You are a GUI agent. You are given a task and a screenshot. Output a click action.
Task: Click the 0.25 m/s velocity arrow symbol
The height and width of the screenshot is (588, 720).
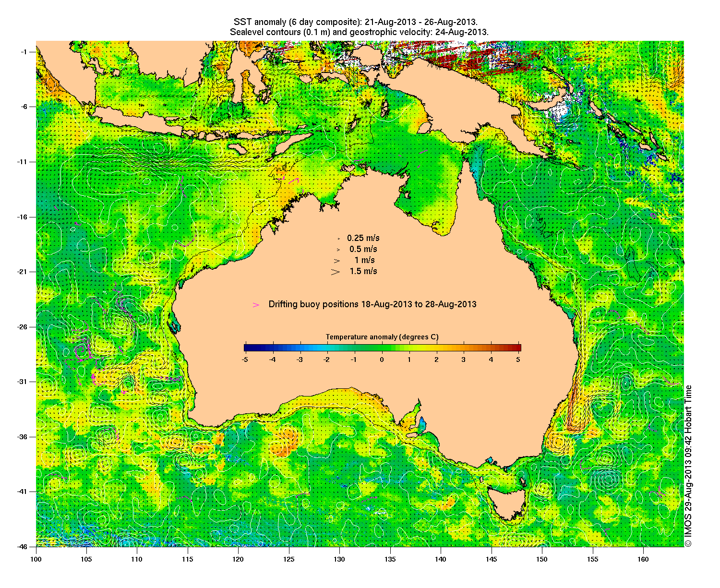pos(339,238)
